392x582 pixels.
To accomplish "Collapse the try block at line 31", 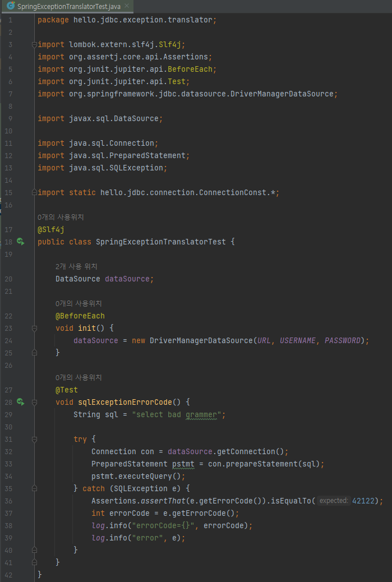I will click(34, 439).
